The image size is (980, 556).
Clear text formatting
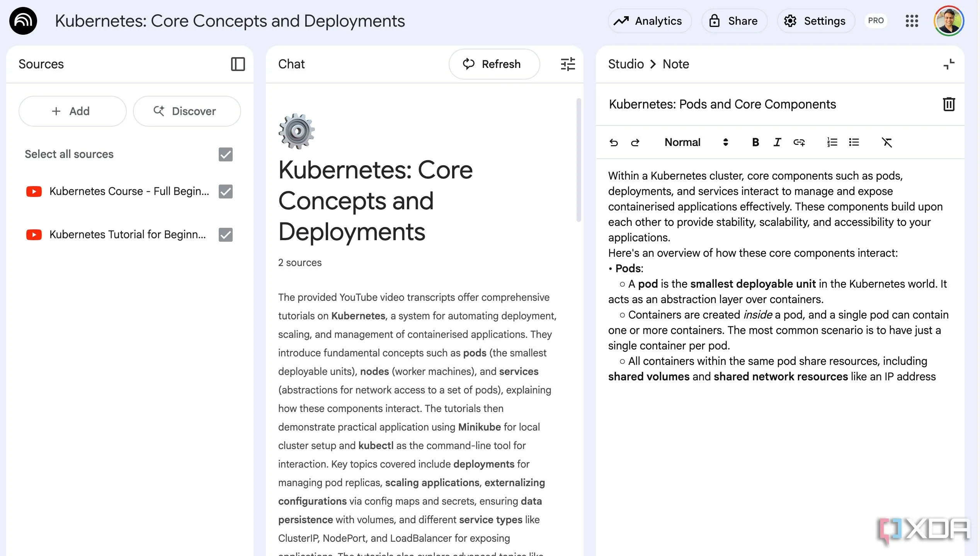pyautogui.click(x=886, y=142)
